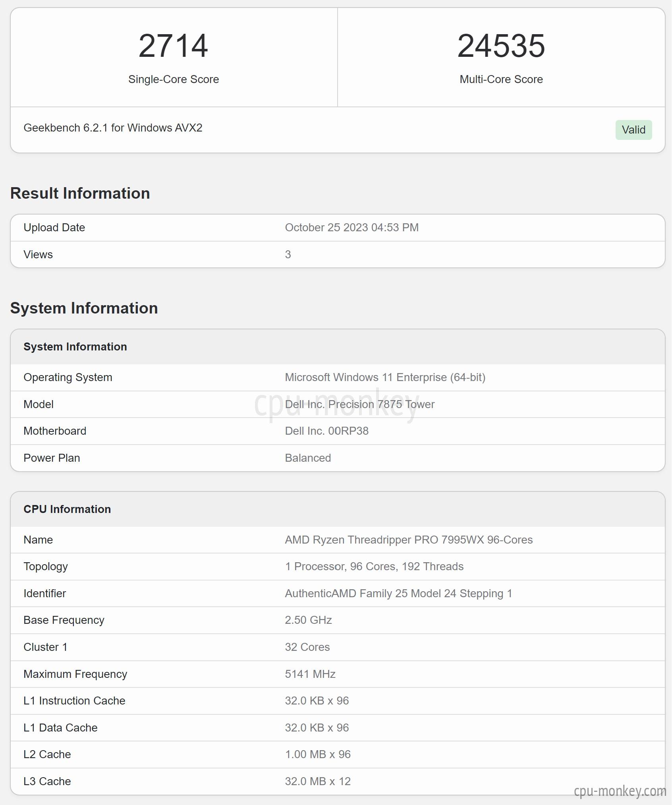Click the System Information page heading
Screen dimensions: 672x805
pos(84,308)
